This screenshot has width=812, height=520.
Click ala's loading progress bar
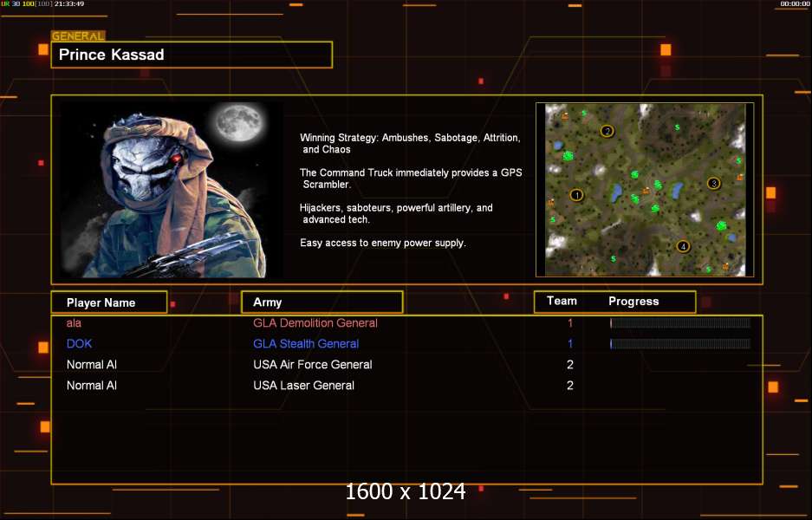pyautogui.click(x=680, y=323)
